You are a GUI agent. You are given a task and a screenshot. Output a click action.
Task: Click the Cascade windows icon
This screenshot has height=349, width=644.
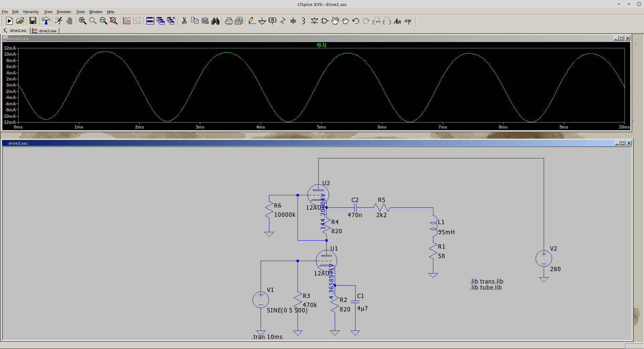point(161,21)
